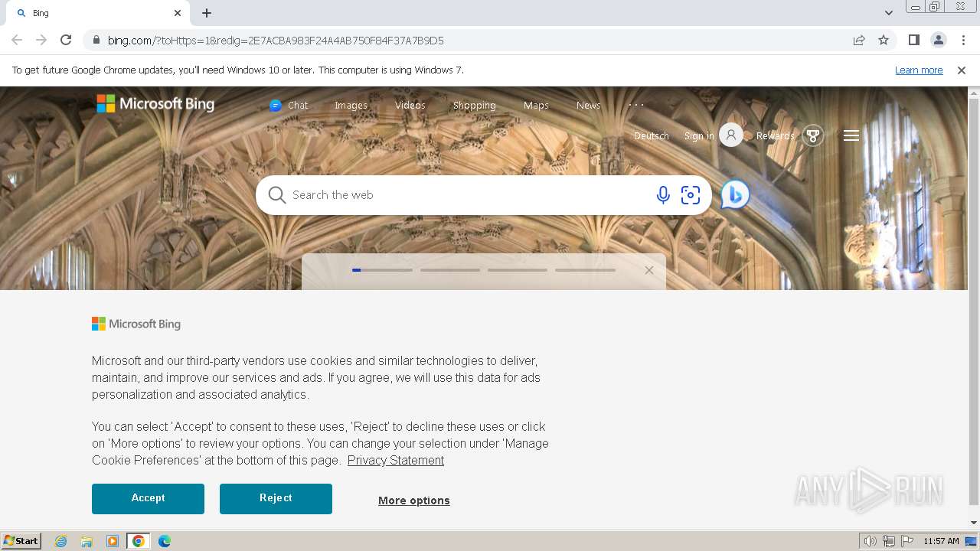Open Chrome three-dot menu

coord(962,40)
